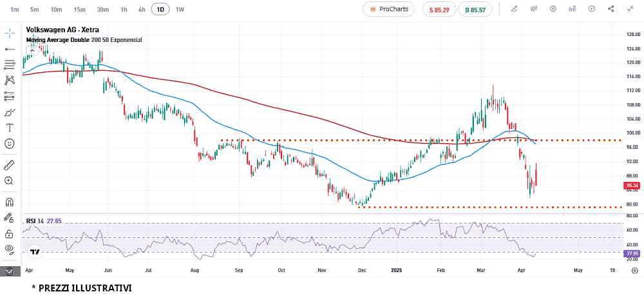Image resolution: width=644 pixels, height=294 pixels.
Task: Open chart settings gear in top bar
Action: click(x=553, y=8)
